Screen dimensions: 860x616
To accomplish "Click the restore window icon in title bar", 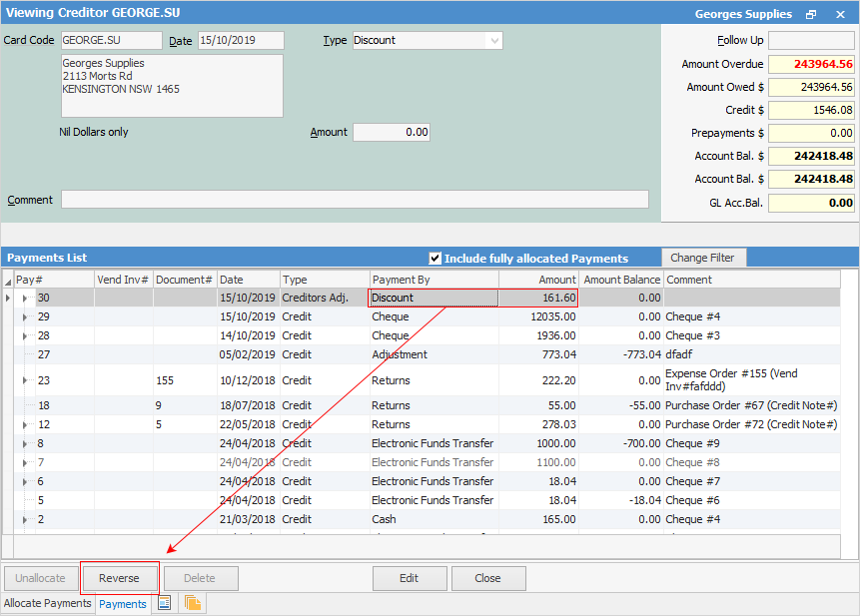I will pos(811,14).
